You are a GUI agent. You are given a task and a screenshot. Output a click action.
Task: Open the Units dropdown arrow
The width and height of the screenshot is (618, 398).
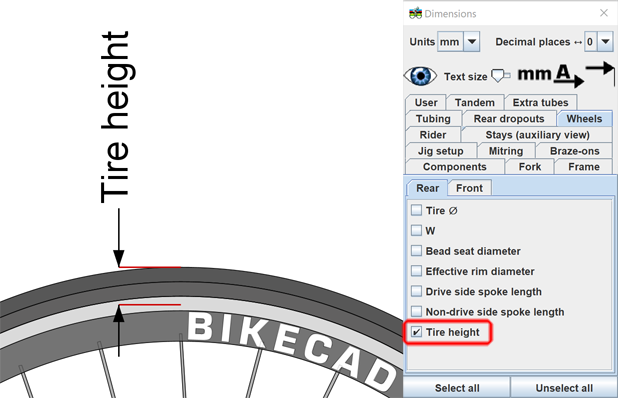[472, 41]
